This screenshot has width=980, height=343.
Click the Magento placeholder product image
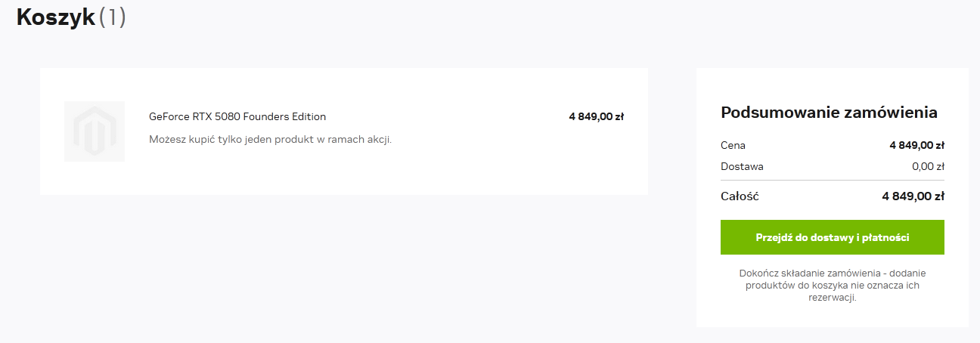pyautogui.click(x=95, y=131)
